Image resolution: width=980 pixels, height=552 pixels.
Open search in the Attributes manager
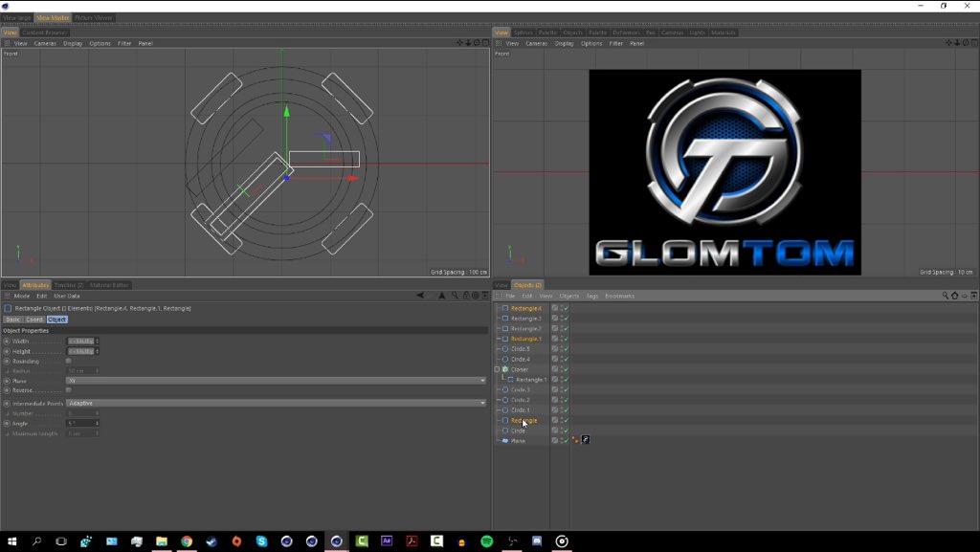[x=455, y=296]
